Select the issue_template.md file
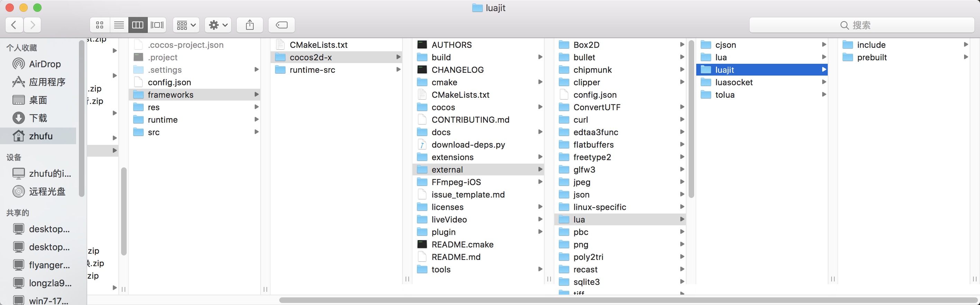The width and height of the screenshot is (980, 305). click(x=479, y=194)
